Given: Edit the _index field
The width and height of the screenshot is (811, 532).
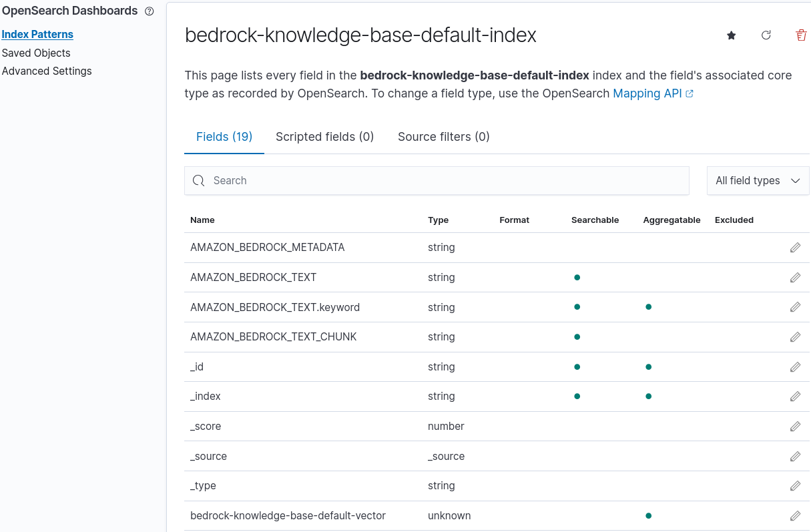Looking at the screenshot, I should pos(795,396).
